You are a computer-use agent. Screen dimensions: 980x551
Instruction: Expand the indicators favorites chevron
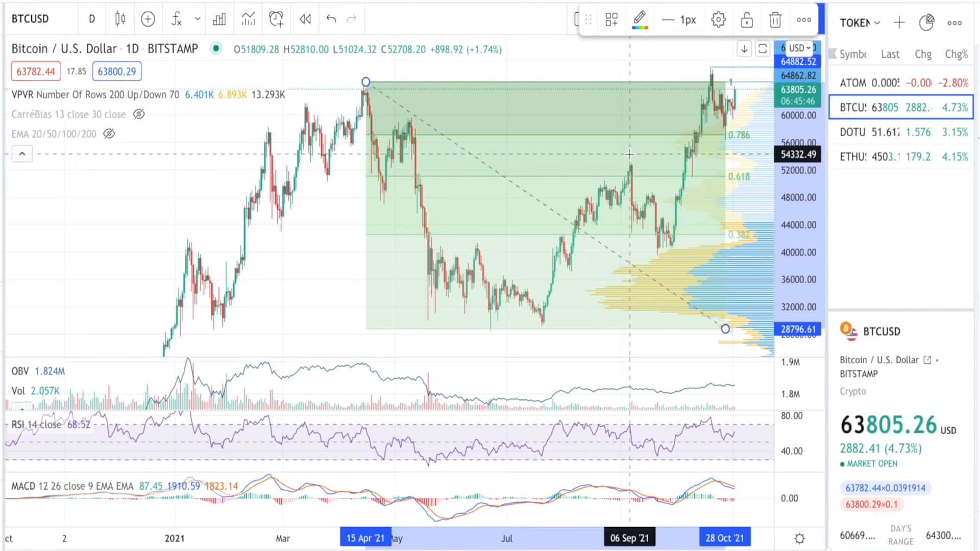(198, 19)
